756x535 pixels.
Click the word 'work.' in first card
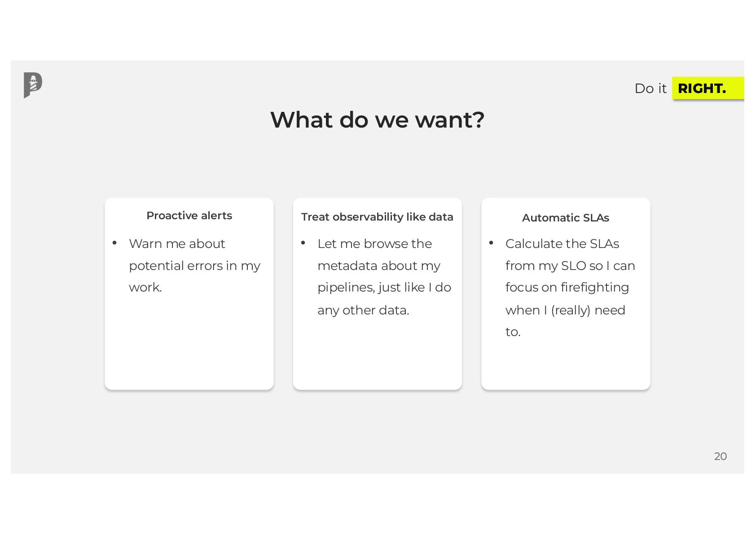pyautogui.click(x=145, y=287)
